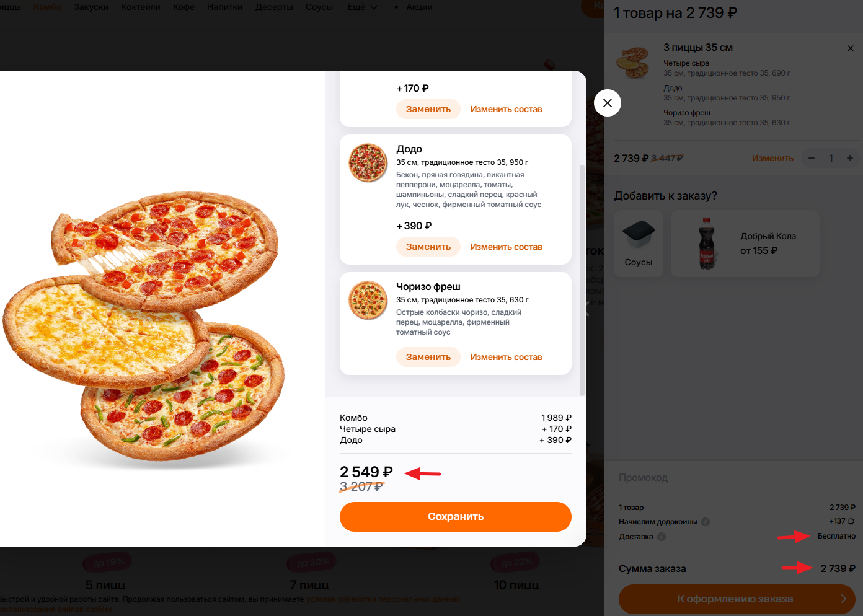Increase item quantity with plus button
Image resolution: width=863 pixels, height=616 pixels.
(x=850, y=158)
